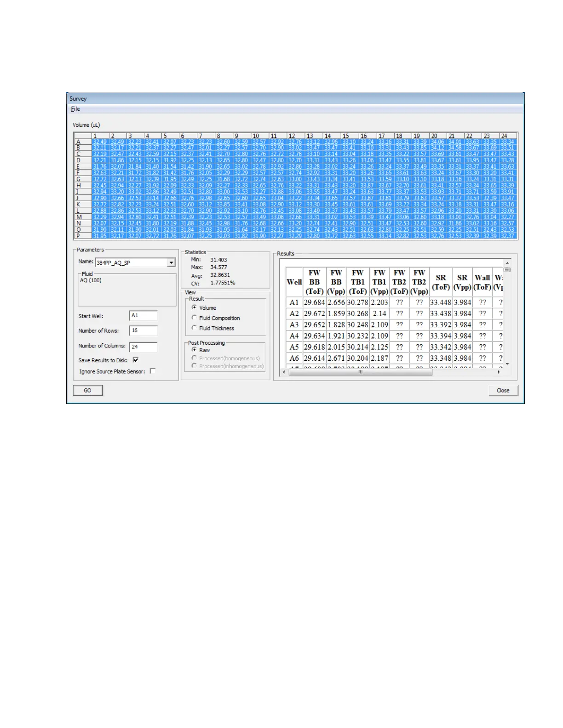Click the FW TB1 (Vpp) column header
This screenshot has width=563, height=728.
(x=379, y=282)
